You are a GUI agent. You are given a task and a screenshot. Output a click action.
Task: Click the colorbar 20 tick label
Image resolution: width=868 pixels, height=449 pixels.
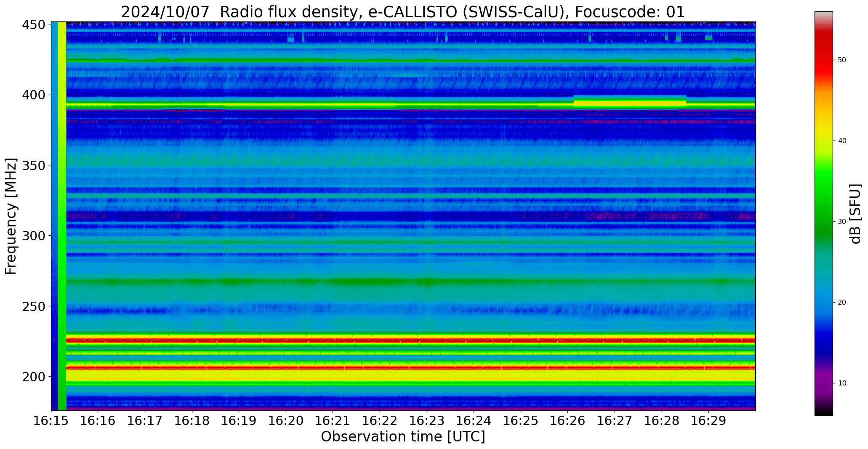tap(842, 303)
